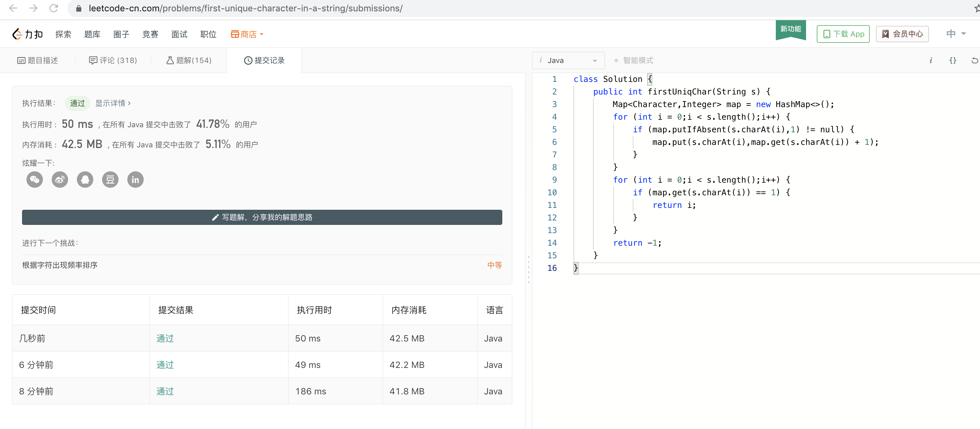This screenshot has width=980, height=429.
Task: Share result via Douban icon
Action: (x=110, y=180)
